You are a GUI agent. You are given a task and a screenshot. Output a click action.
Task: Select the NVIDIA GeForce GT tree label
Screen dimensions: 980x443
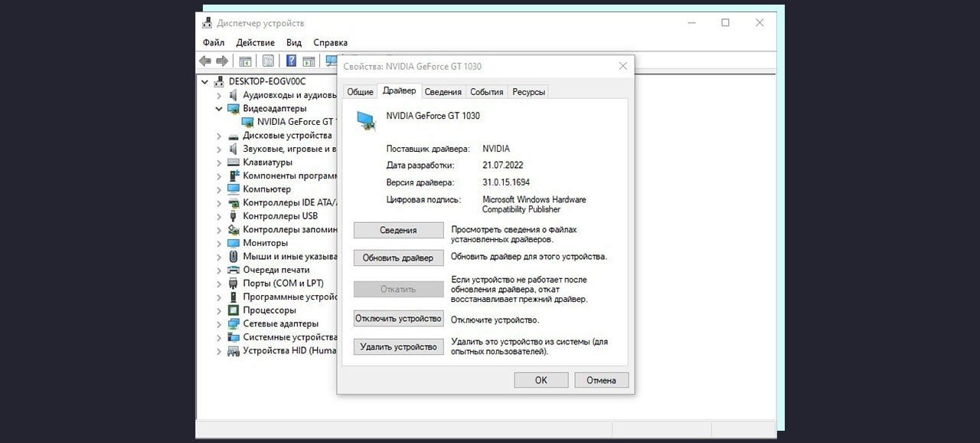pyautogui.click(x=297, y=122)
